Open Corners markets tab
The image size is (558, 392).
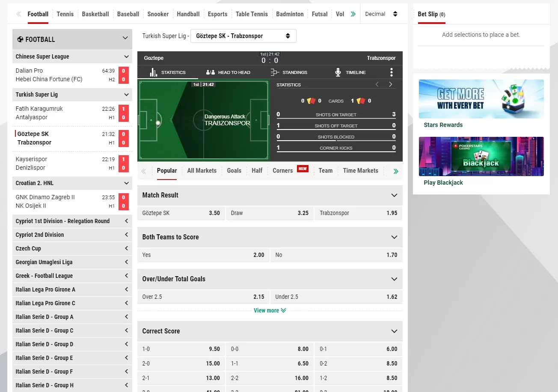point(283,171)
